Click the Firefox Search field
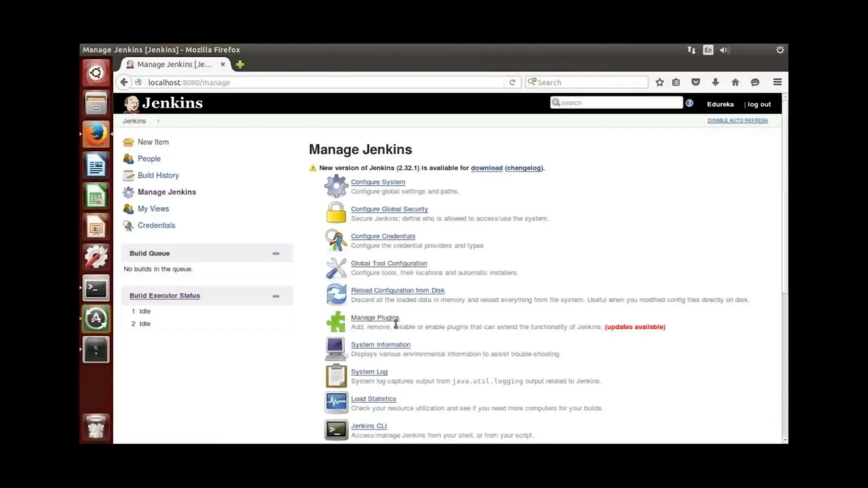The image size is (868, 488). 587,82
